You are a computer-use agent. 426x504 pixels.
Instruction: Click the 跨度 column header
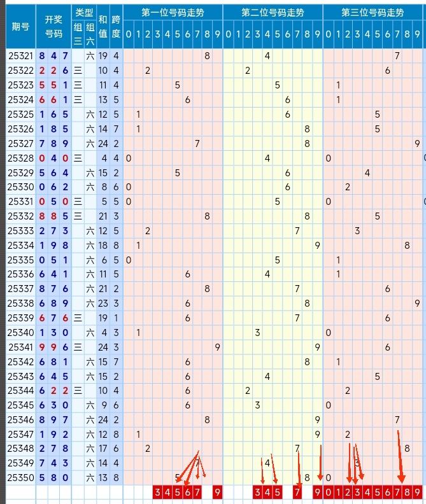(x=116, y=27)
